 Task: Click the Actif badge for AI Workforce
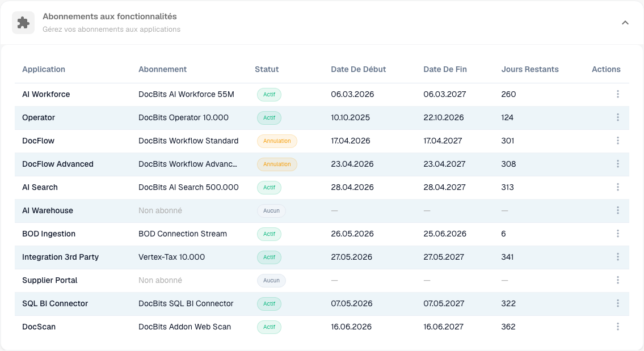pyautogui.click(x=270, y=95)
